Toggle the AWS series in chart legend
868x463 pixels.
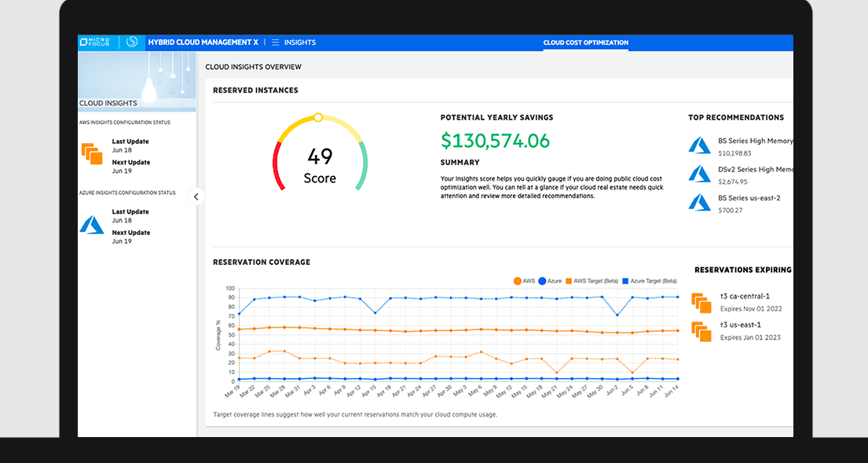[x=524, y=281]
